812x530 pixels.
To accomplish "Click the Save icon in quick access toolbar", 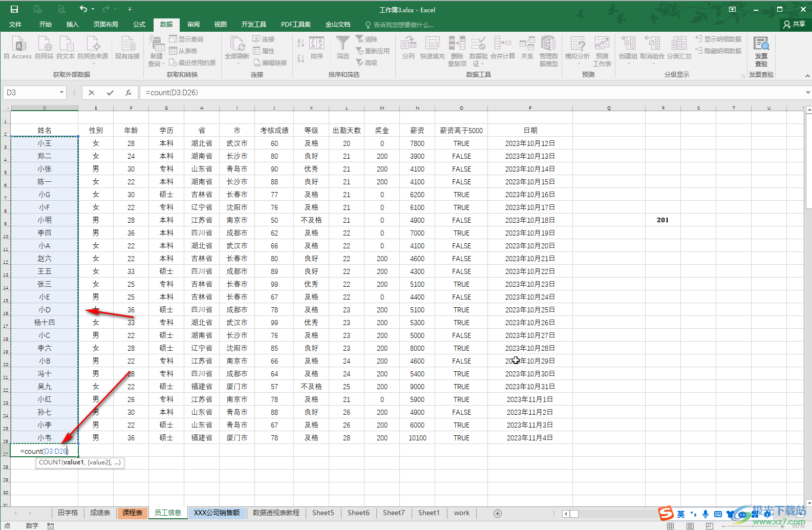I will click(14, 9).
